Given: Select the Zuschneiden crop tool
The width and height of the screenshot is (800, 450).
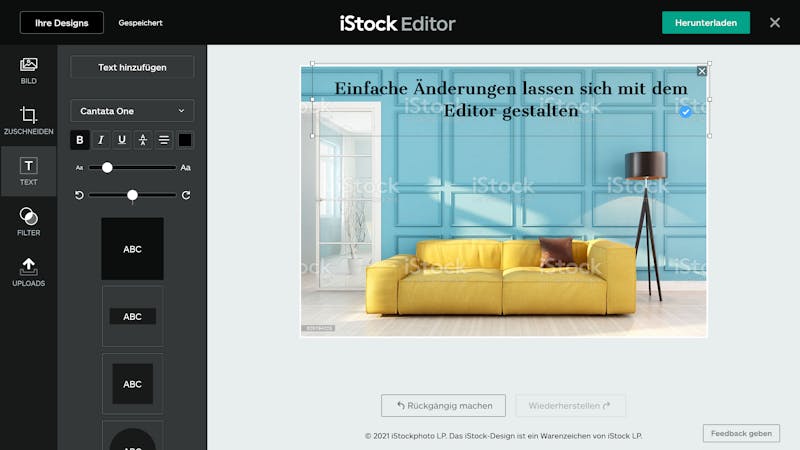Looking at the screenshot, I should [x=29, y=120].
